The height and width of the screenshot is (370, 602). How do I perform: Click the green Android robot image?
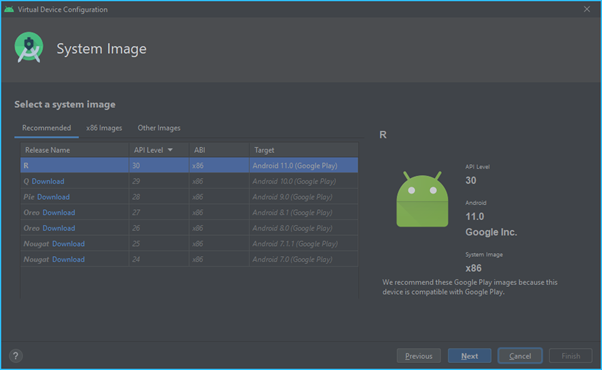coord(422,199)
